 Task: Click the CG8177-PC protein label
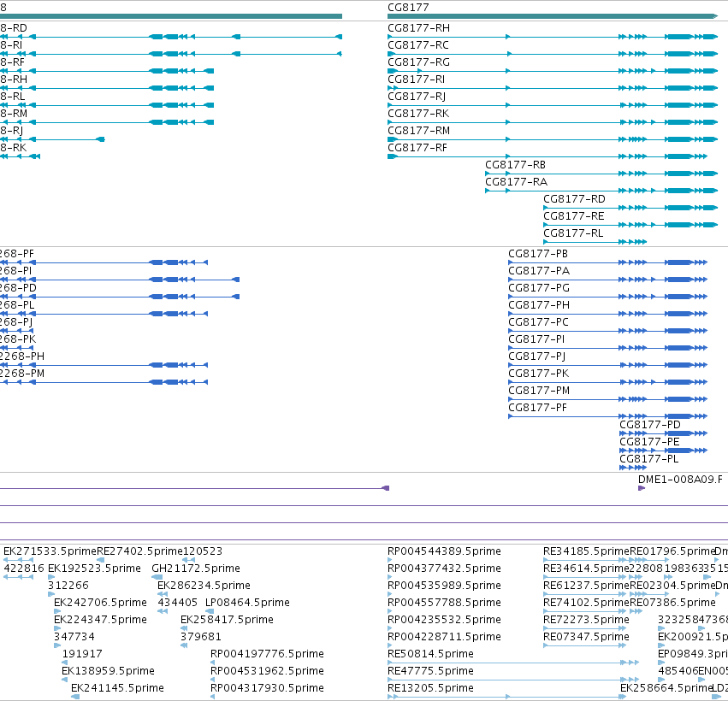538,323
